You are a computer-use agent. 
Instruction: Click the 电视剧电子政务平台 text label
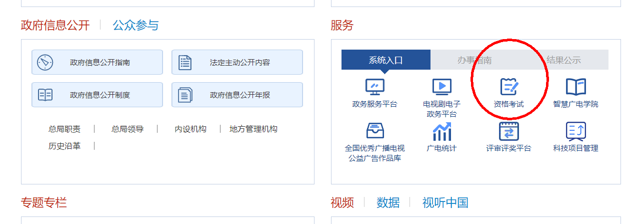click(x=441, y=109)
